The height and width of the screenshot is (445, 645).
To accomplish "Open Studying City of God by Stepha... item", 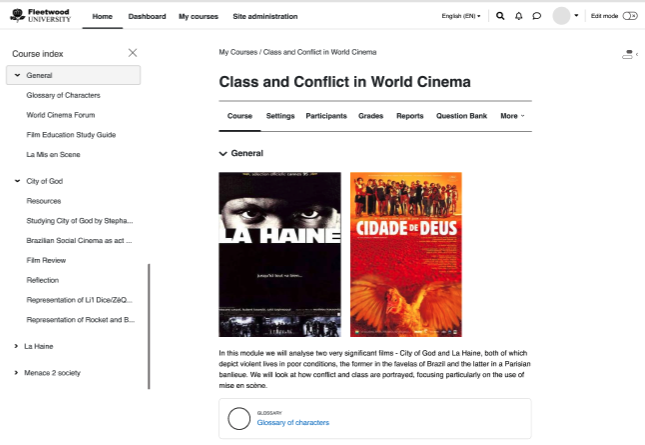I will pyautogui.click(x=79, y=220).
